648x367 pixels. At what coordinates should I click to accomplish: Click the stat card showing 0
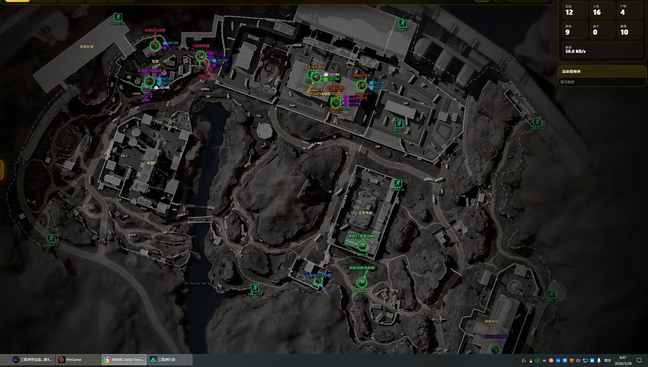(x=602, y=30)
